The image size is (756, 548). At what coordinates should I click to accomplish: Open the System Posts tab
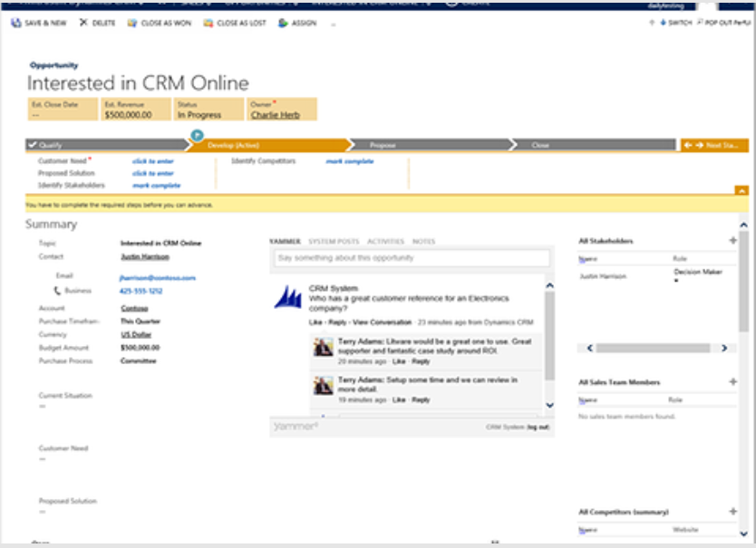(x=334, y=242)
